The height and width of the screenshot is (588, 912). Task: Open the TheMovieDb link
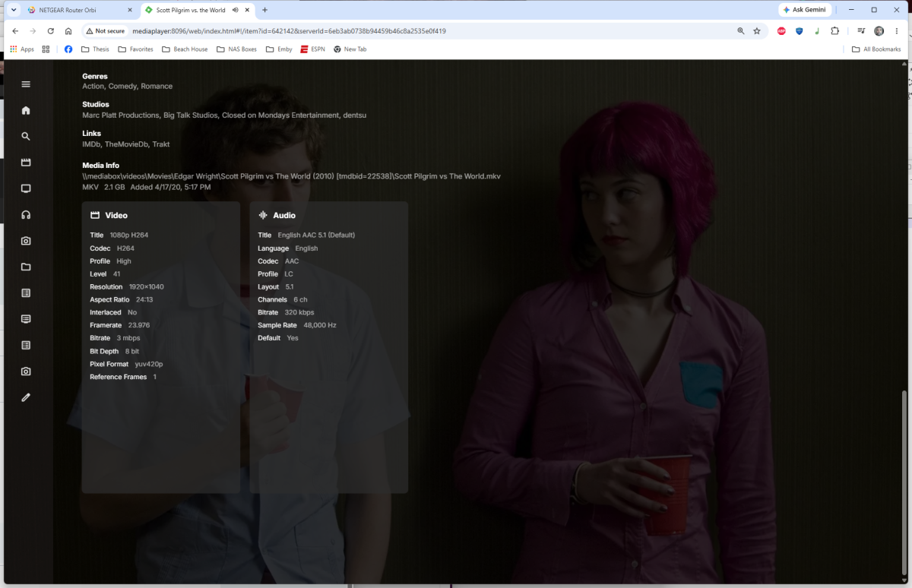point(125,144)
